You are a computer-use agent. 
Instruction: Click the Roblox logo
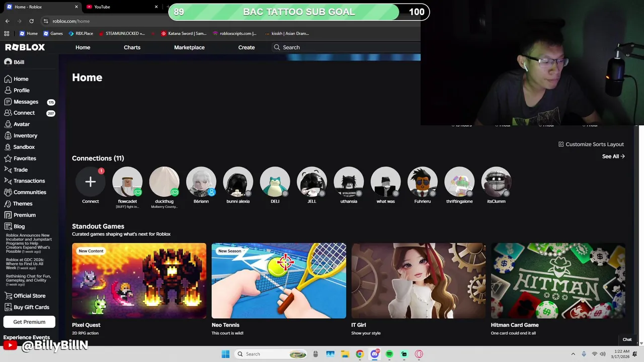(25, 47)
